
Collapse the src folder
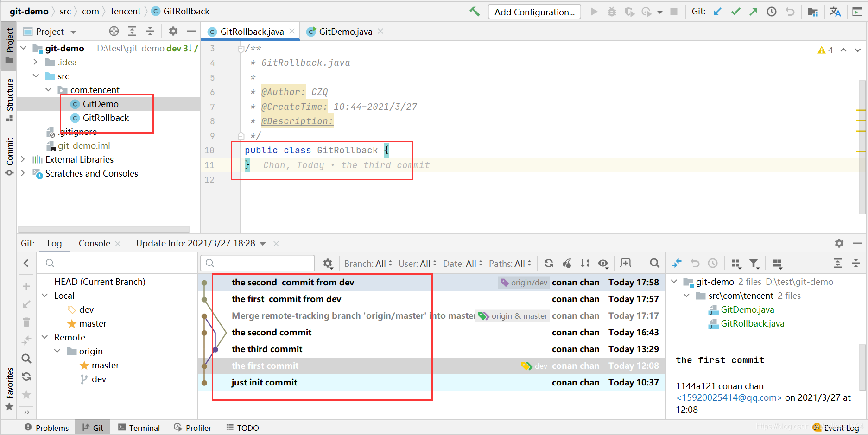36,76
